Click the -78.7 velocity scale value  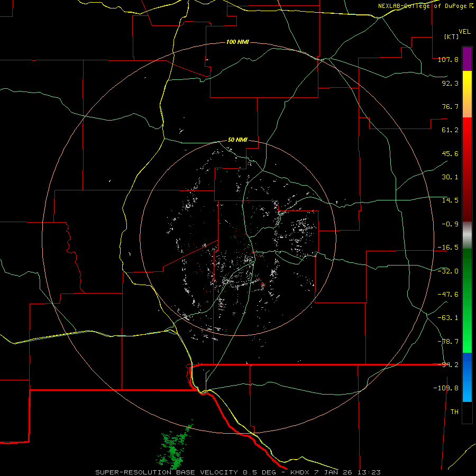(x=448, y=342)
